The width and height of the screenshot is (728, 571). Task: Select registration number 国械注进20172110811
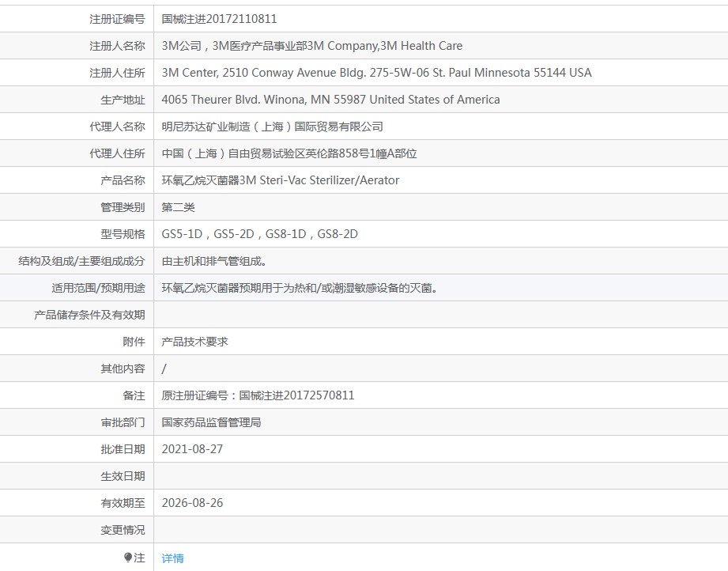219,19
